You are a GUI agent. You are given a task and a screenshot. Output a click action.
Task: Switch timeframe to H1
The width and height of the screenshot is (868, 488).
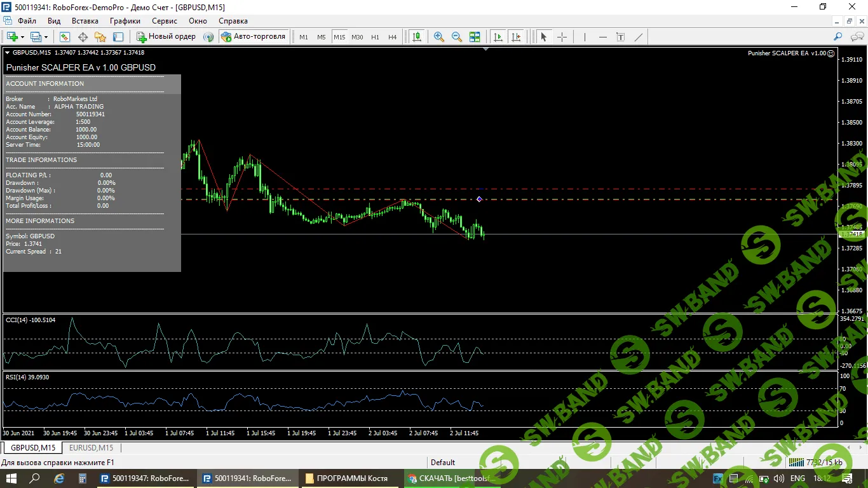pyautogui.click(x=375, y=37)
